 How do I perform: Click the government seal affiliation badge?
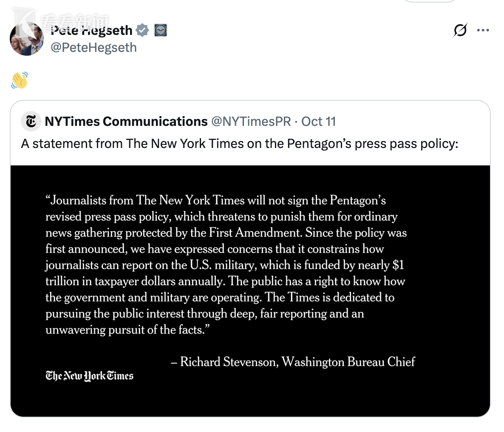coord(160,30)
